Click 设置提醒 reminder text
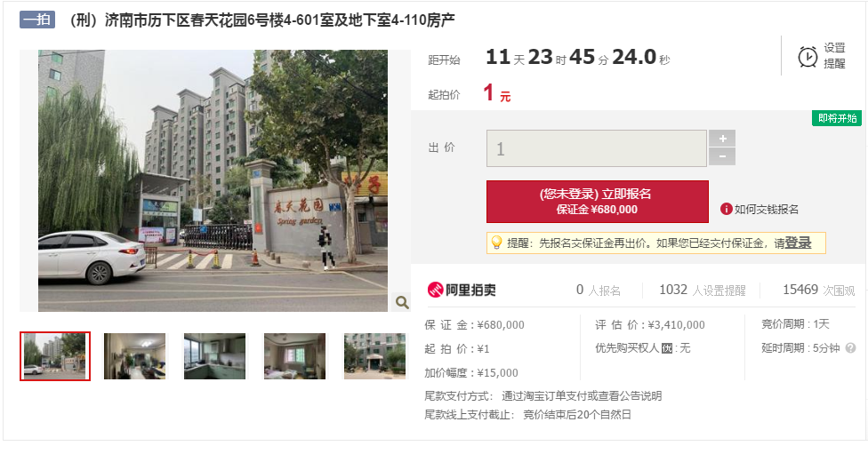This screenshot has height=454, width=868. 834,56
